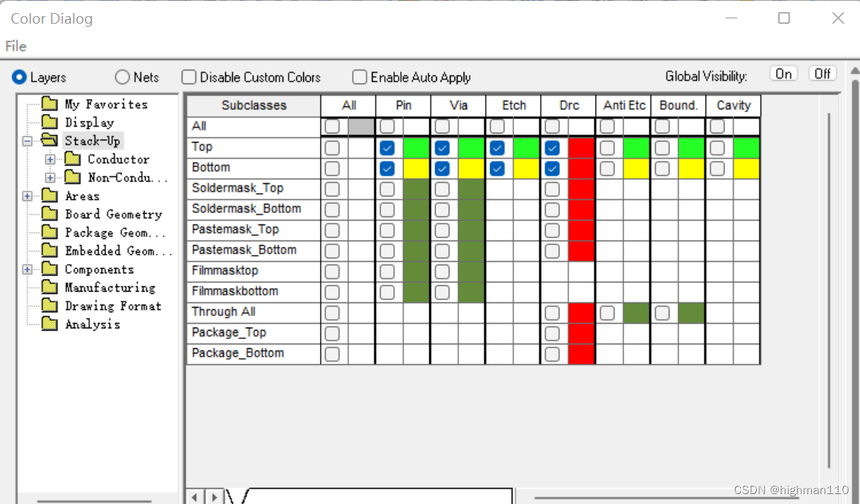Click the dialog's right-edge scroll up arrow
The width and height of the screenshot is (860, 504).
click(x=855, y=71)
